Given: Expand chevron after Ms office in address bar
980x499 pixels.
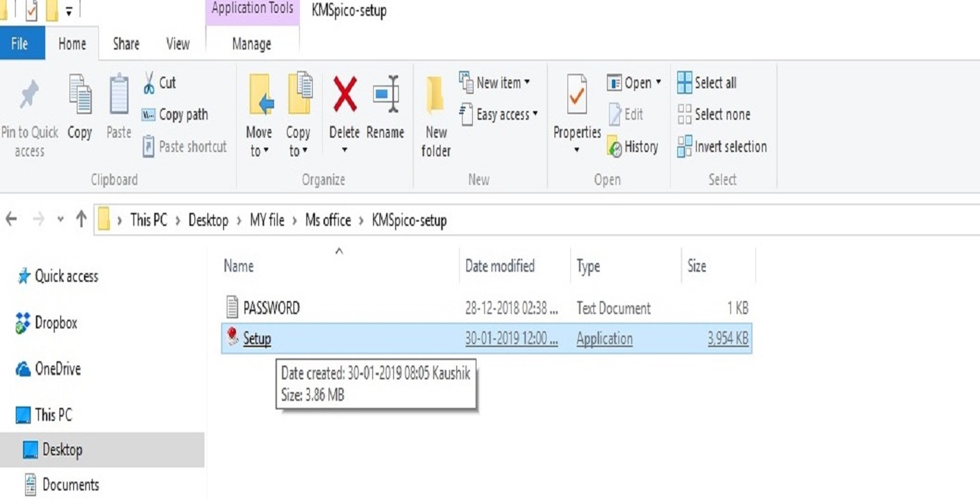Looking at the screenshot, I should (x=361, y=220).
